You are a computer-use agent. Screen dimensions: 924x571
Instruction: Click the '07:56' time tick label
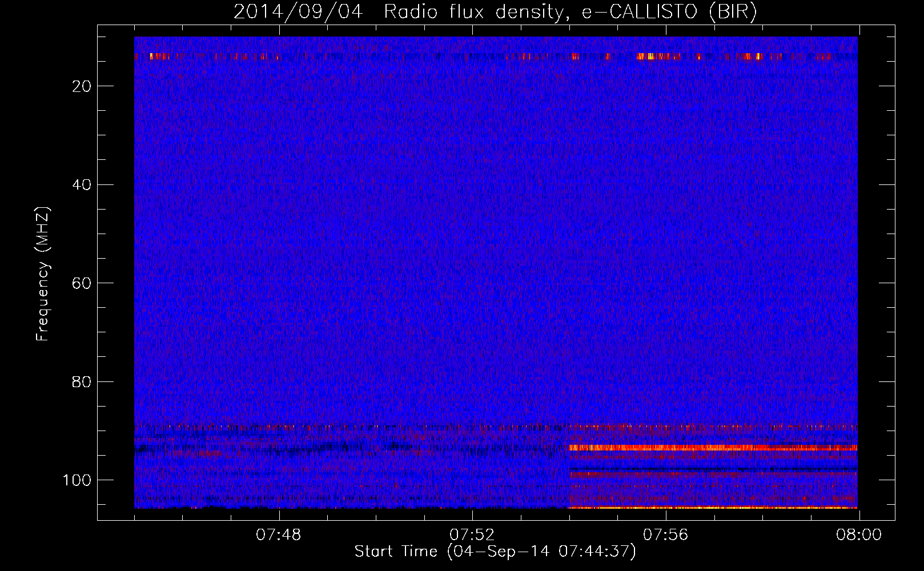[666, 535]
